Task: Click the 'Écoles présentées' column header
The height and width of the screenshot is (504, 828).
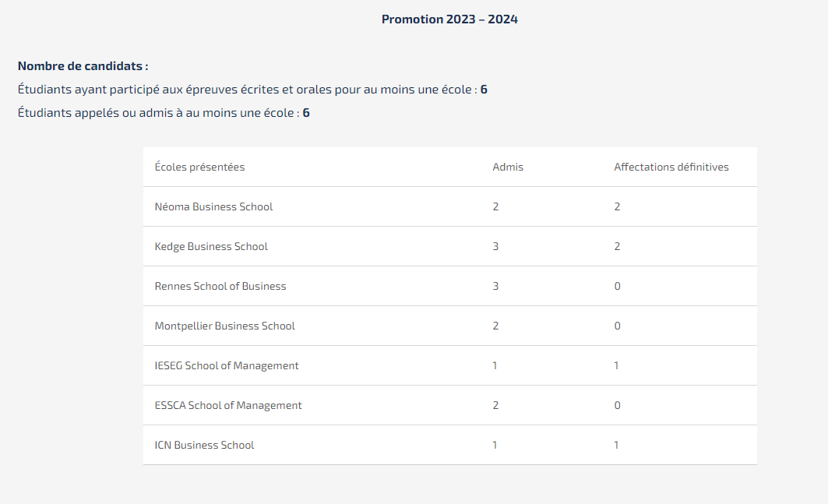Action: click(199, 167)
